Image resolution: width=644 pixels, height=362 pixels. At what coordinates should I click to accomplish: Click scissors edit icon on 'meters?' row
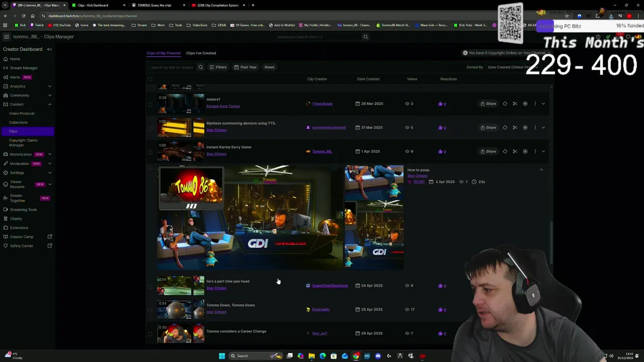[515, 104]
